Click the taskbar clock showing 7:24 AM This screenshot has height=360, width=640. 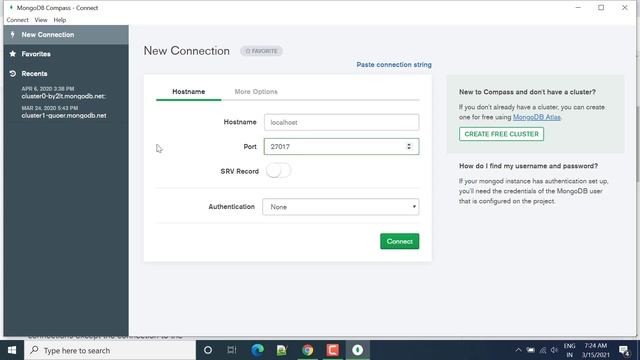pyautogui.click(x=596, y=350)
